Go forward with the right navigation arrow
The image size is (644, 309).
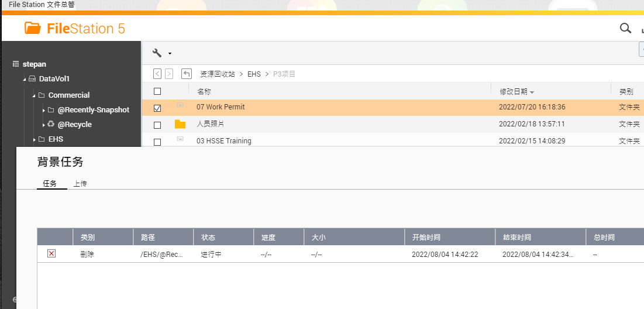(x=169, y=74)
